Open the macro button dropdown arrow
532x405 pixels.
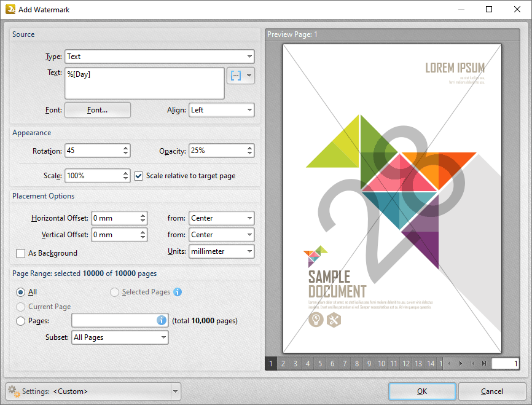click(249, 76)
